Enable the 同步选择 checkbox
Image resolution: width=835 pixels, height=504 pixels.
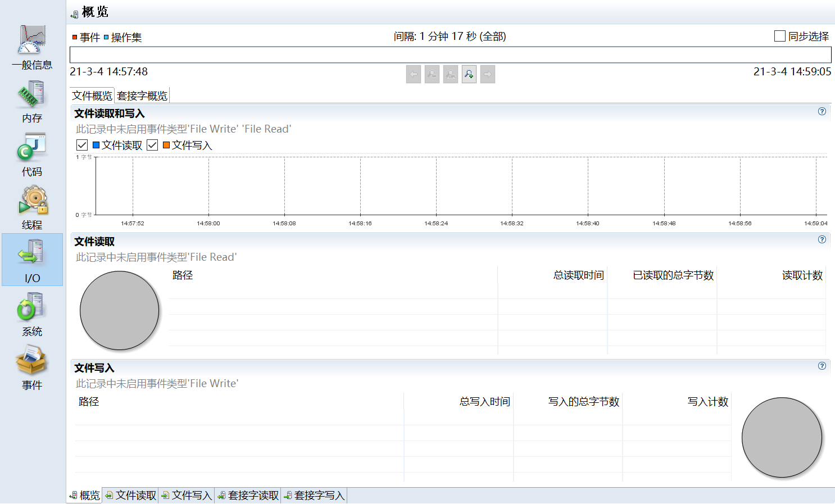coord(780,36)
